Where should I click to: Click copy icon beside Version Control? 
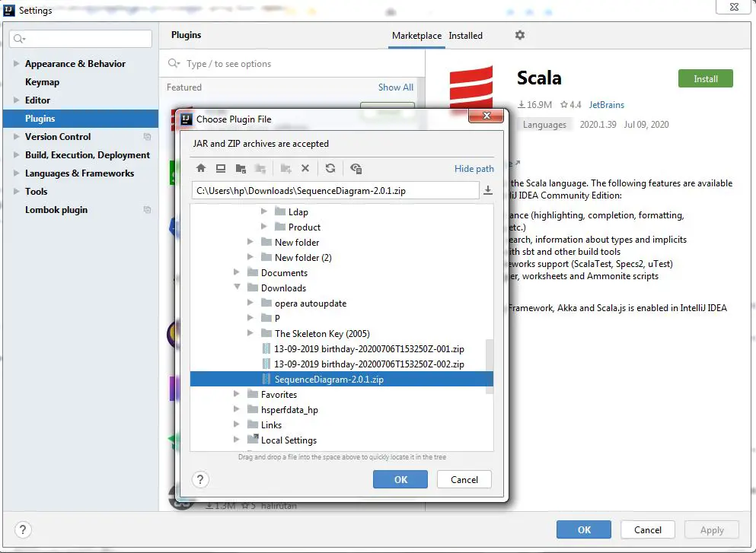[x=147, y=137]
